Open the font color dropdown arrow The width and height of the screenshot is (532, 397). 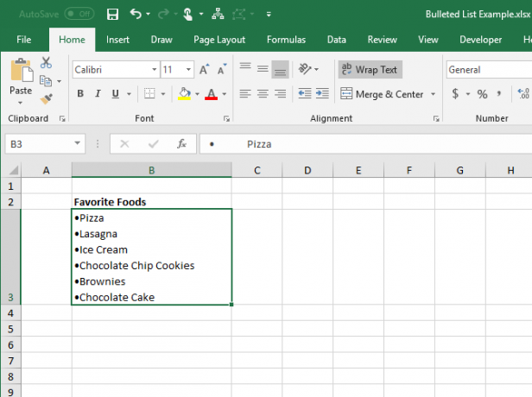pos(225,94)
